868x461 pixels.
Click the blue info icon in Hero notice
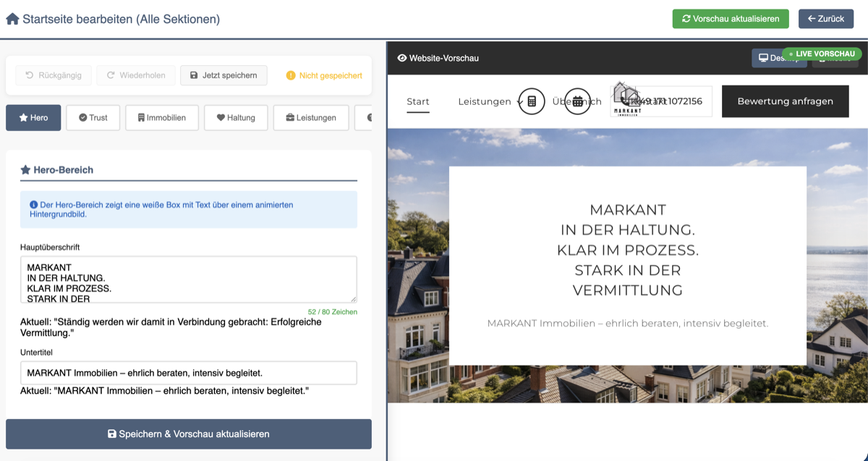click(x=33, y=205)
